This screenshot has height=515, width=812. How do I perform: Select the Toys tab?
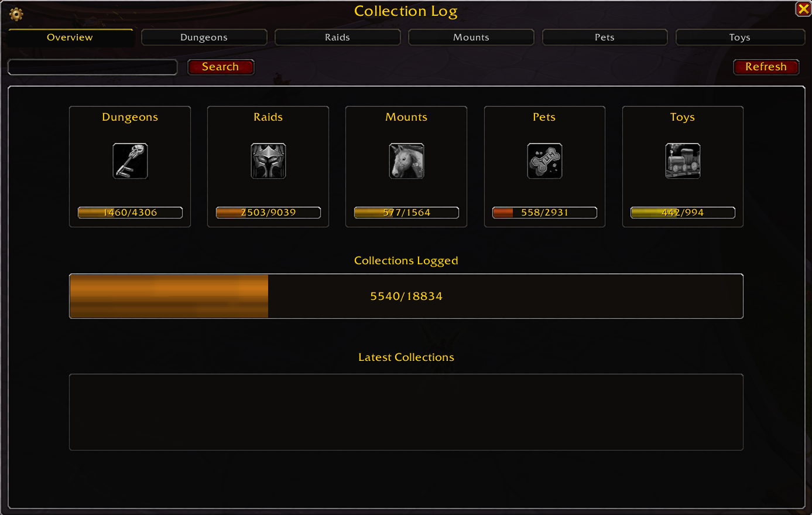740,37
